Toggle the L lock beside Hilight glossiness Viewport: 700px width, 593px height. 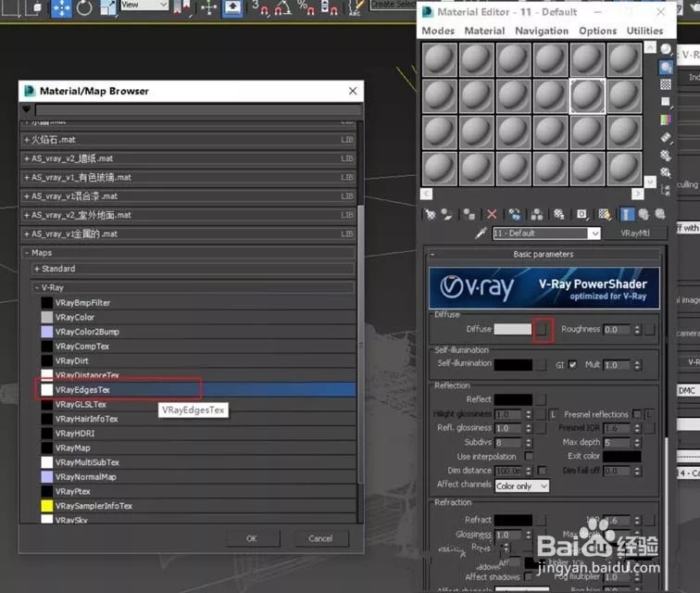pos(553,414)
